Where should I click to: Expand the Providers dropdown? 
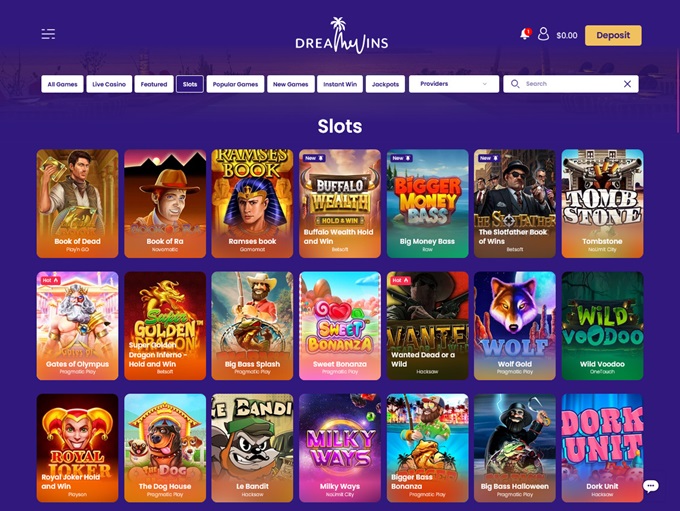click(x=454, y=84)
